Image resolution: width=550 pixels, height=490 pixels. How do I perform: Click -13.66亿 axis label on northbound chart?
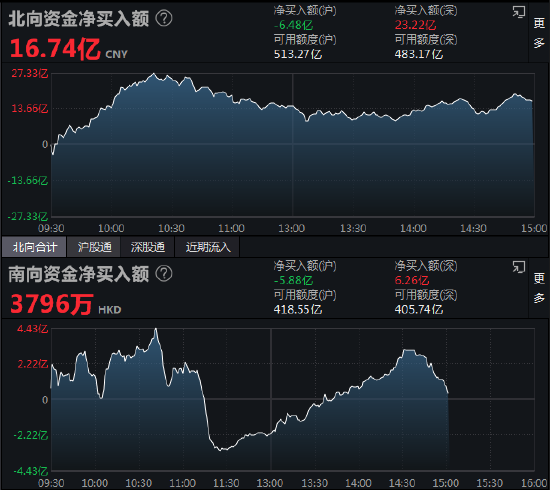point(28,181)
